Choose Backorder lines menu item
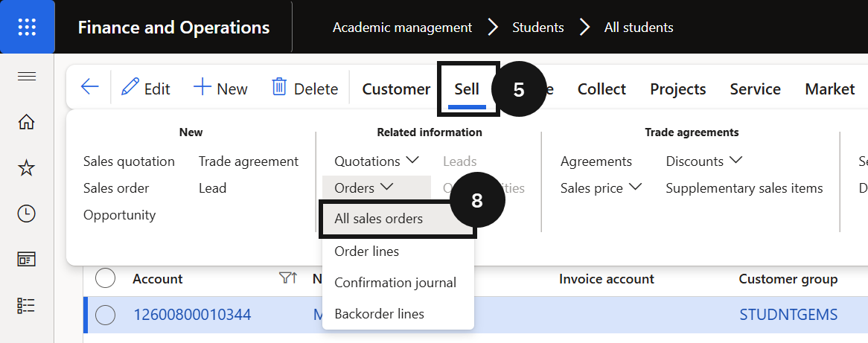This screenshot has width=868, height=343. (398, 314)
